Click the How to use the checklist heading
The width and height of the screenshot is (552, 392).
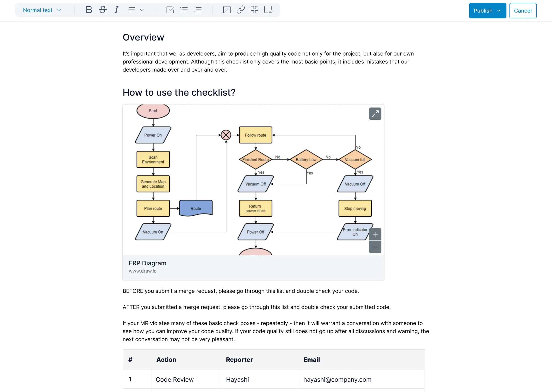[179, 92]
